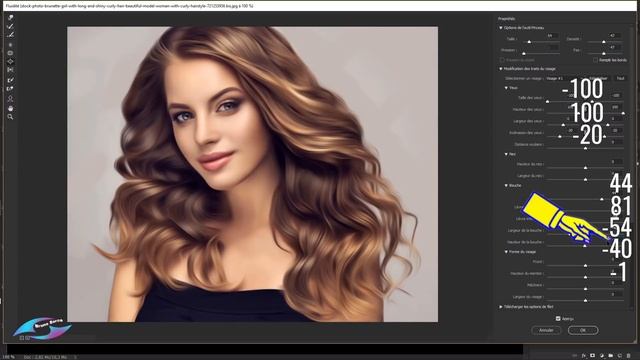Select the Smooth tool
Viewport: 640px width, 360px height.
coord(10,35)
